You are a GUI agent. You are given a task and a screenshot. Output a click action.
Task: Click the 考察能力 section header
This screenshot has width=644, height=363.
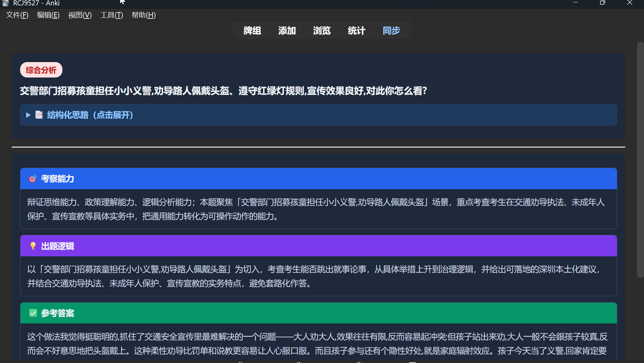click(x=318, y=179)
